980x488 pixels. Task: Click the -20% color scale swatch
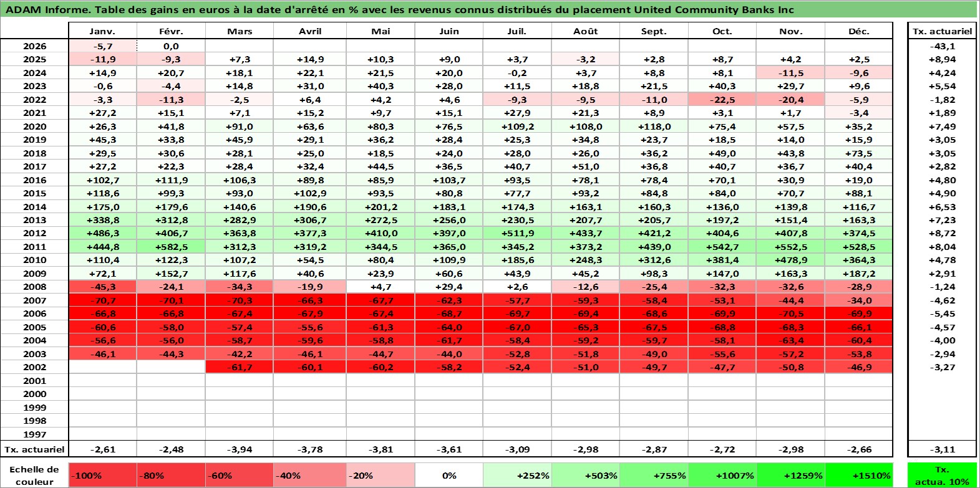(x=381, y=475)
